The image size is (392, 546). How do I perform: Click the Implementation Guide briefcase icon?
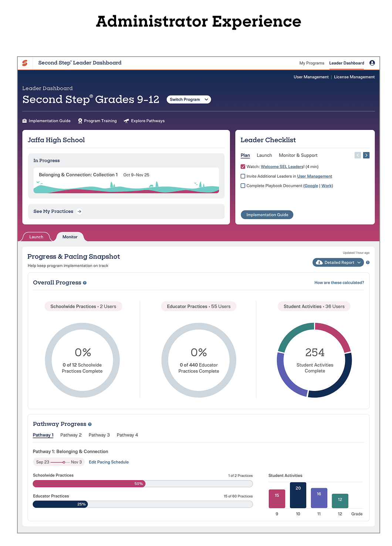(24, 121)
